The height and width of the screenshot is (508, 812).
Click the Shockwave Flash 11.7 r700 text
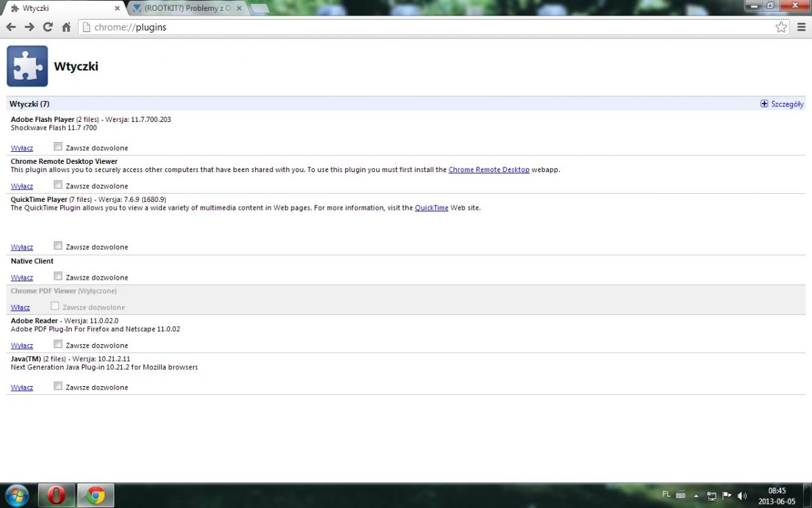point(53,127)
